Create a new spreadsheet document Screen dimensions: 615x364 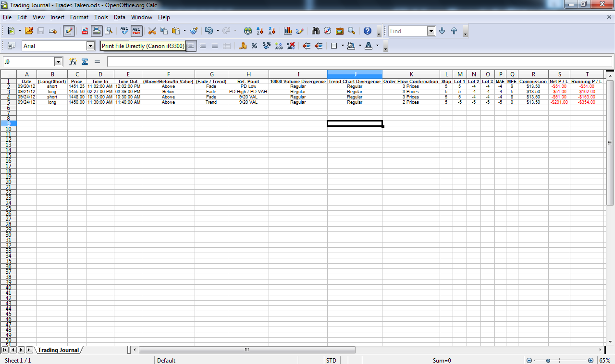click(11, 31)
